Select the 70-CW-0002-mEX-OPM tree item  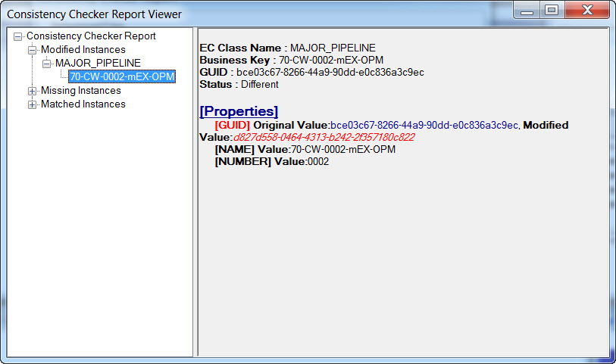click(x=122, y=76)
